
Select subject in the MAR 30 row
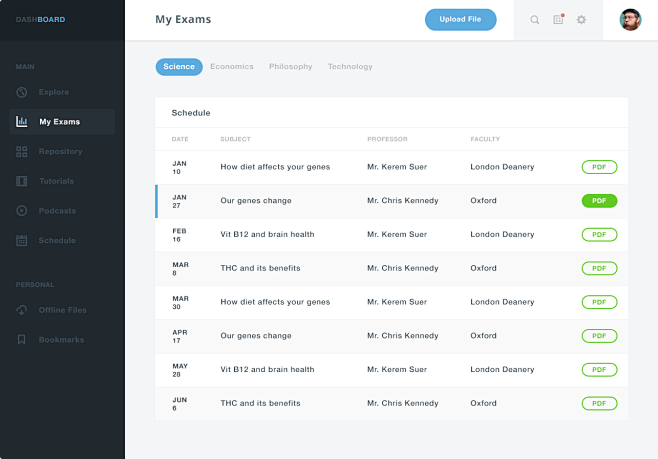[275, 302]
